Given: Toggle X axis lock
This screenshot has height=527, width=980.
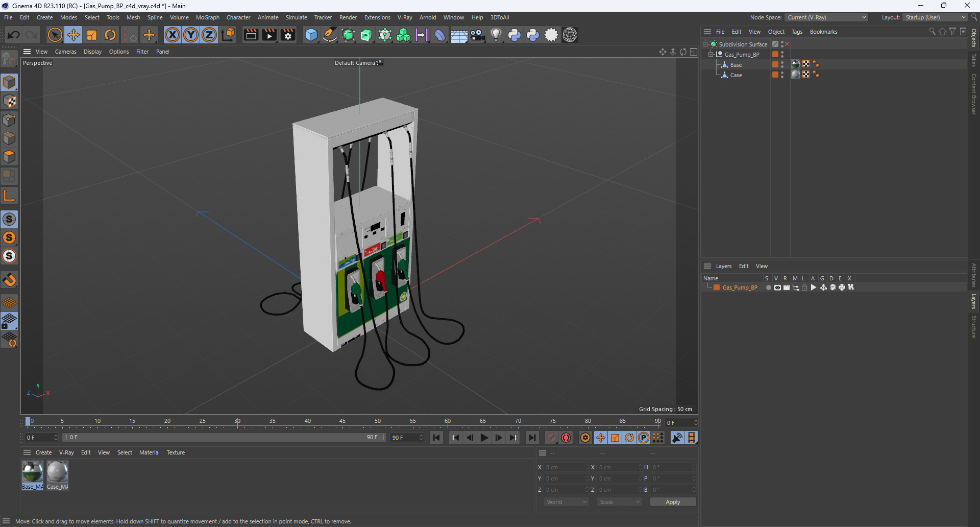Looking at the screenshot, I should pos(173,35).
